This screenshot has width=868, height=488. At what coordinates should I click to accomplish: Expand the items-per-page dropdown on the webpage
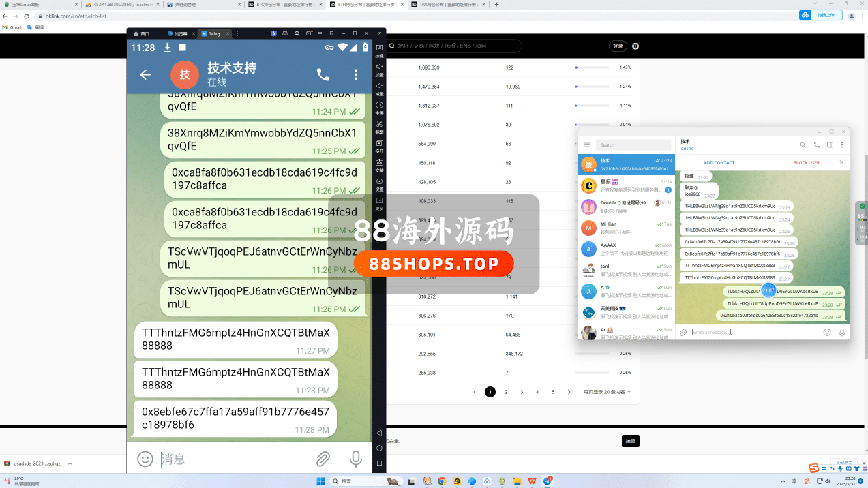(607, 392)
